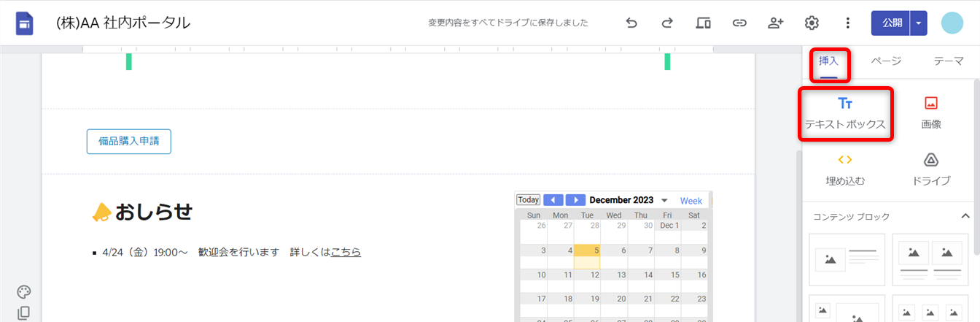This screenshot has width=980, height=322.
Task: Copy published site link icon
Action: [739, 23]
